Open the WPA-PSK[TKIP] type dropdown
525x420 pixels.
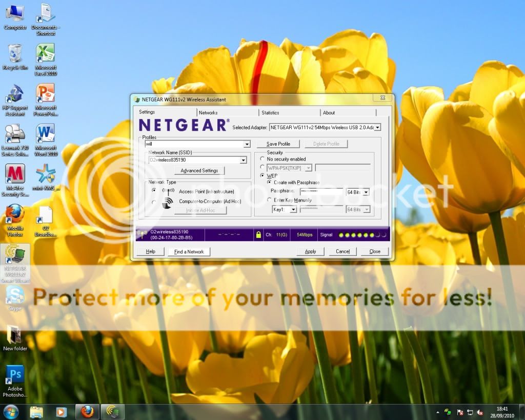pos(309,168)
